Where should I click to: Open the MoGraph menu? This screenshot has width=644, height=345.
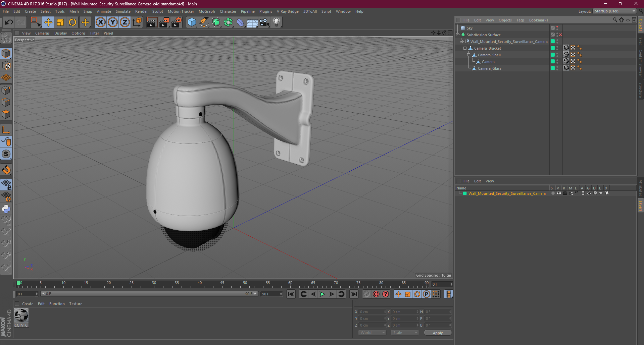[x=207, y=11]
